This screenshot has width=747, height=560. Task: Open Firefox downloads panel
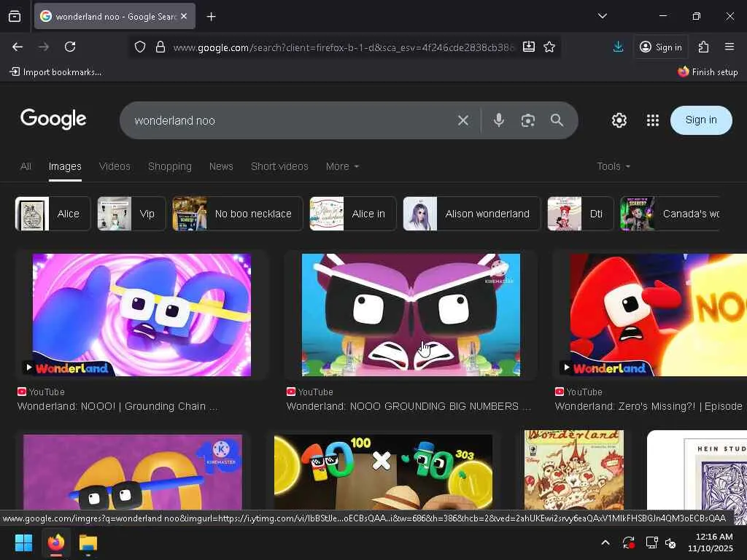tap(618, 47)
